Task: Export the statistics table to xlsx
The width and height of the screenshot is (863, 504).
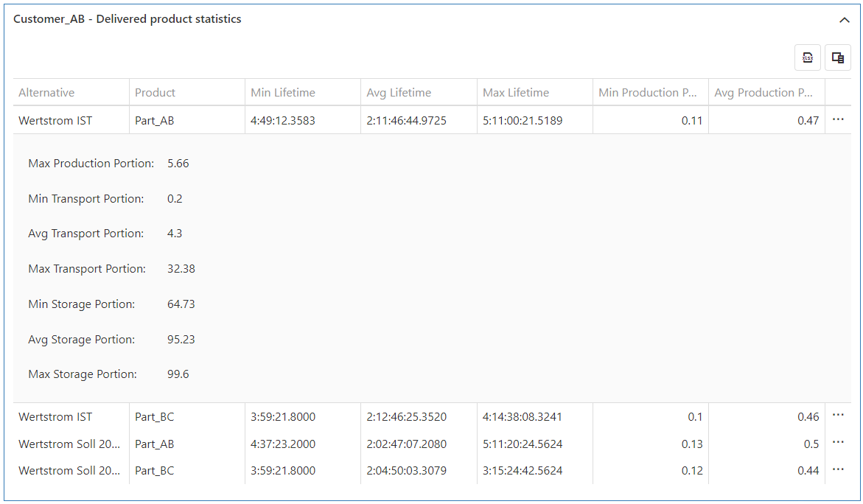Action: click(807, 57)
